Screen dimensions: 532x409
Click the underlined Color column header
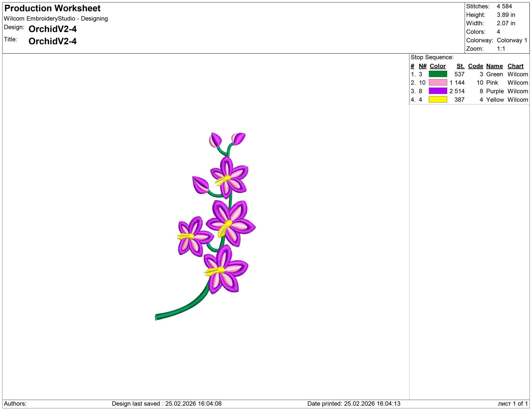point(438,66)
